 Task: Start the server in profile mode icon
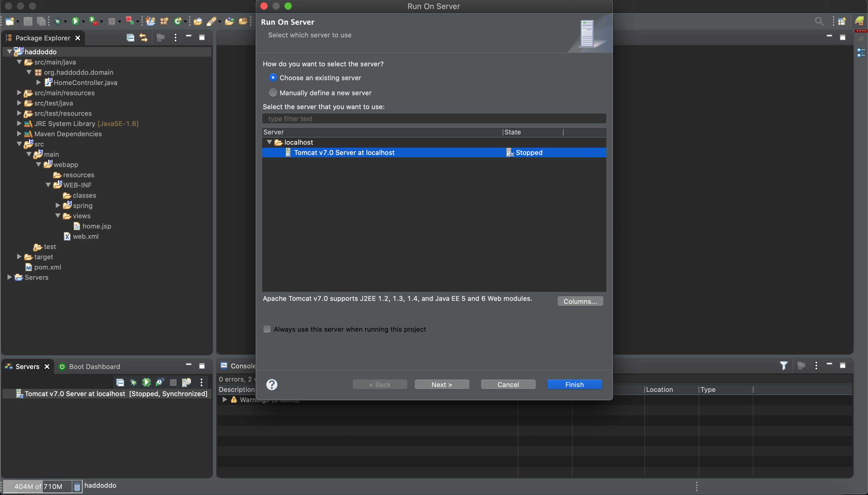point(160,382)
